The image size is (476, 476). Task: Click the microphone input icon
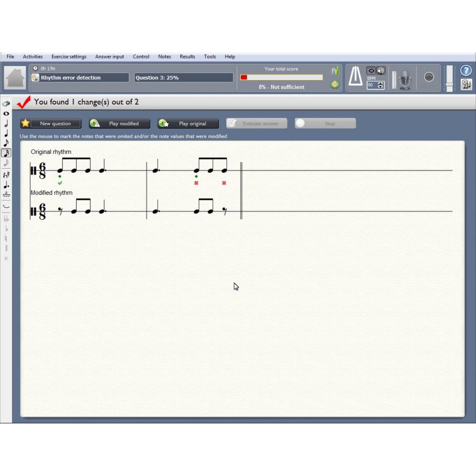[x=405, y=79]
